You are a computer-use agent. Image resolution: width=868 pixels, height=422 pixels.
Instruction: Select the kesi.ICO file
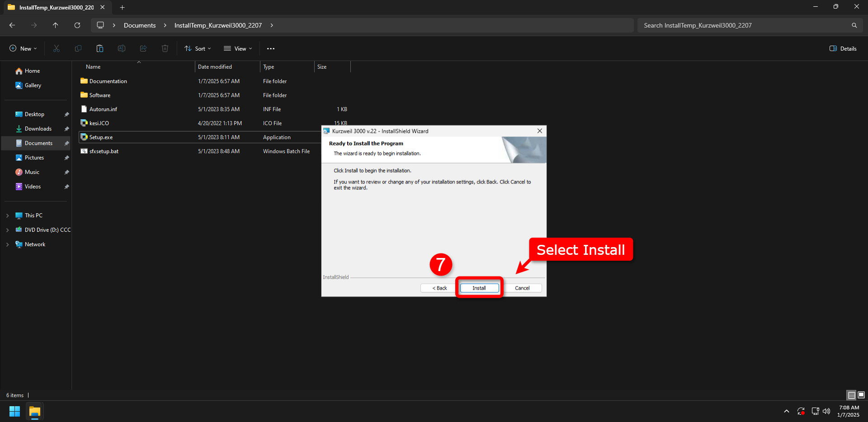99,123
